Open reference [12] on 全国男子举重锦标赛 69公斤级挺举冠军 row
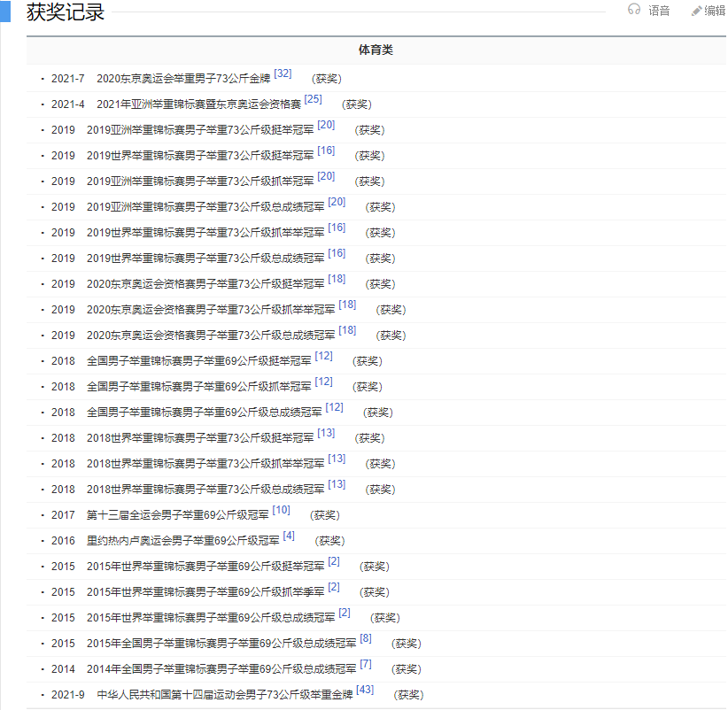The height and width of the screenshot is (710, 728). (x=323, y=356)
